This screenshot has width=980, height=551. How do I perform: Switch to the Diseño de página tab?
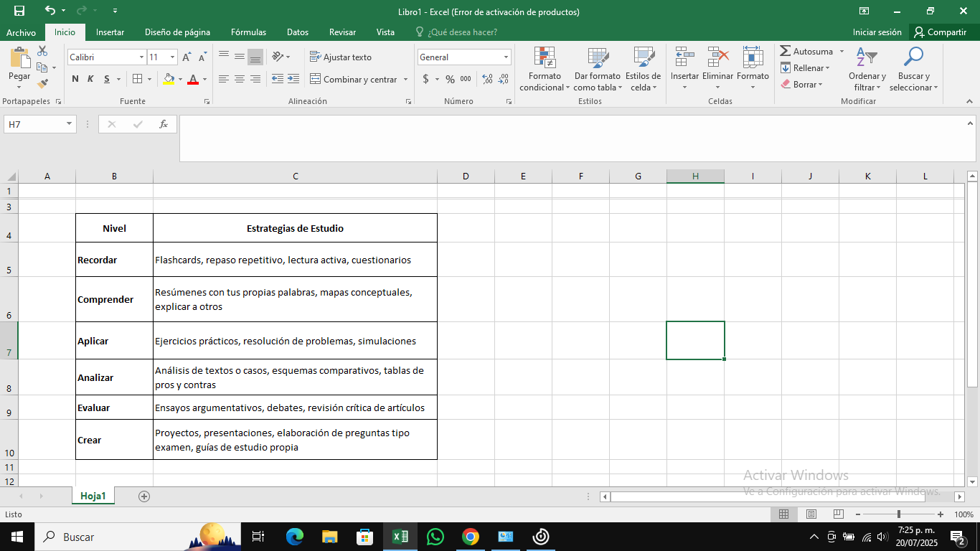point(177,32)
